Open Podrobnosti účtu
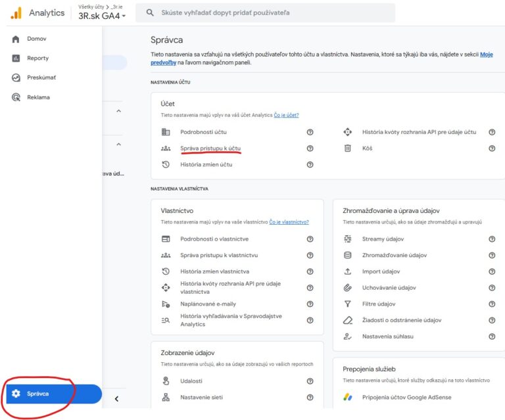Viewport: 505px width, 420px height. click(x=203, y=132)
